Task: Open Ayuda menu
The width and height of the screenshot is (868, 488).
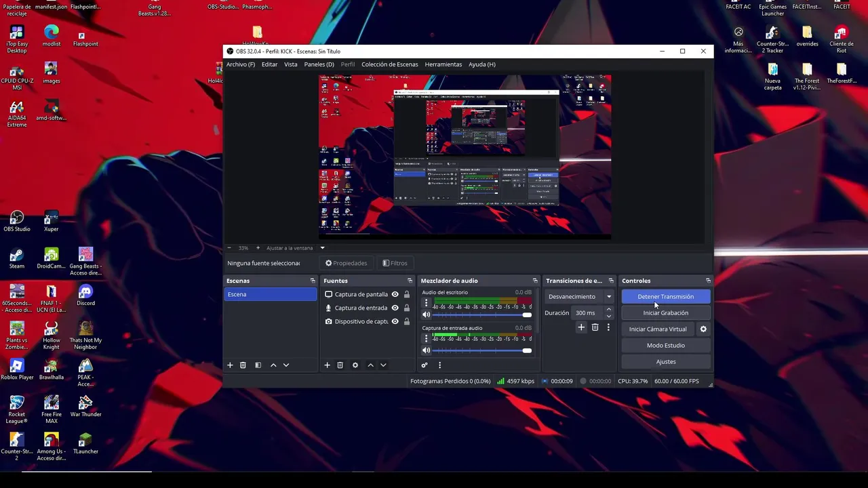Action: click(x=482, y=64)
